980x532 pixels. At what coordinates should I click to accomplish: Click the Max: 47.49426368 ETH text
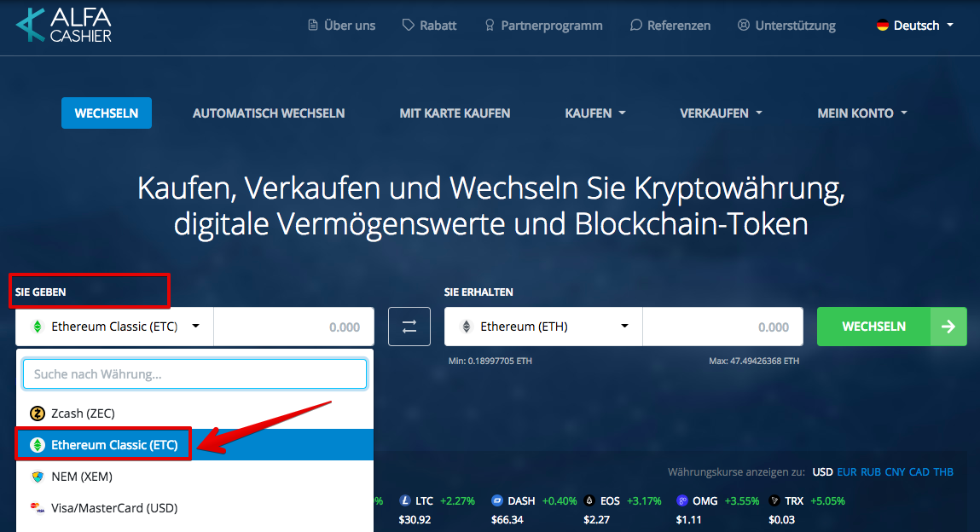pyautogui.click(x=754, y=361)
